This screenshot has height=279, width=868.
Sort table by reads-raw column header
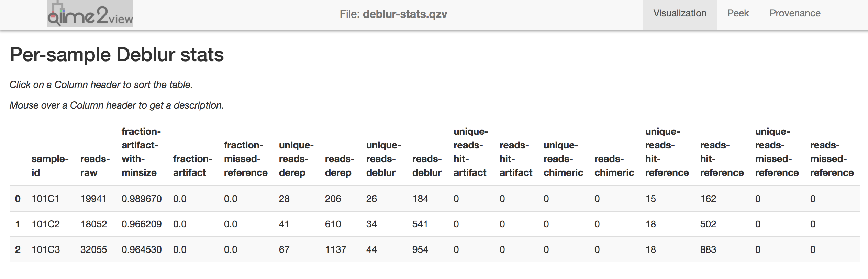coord(95,166)
